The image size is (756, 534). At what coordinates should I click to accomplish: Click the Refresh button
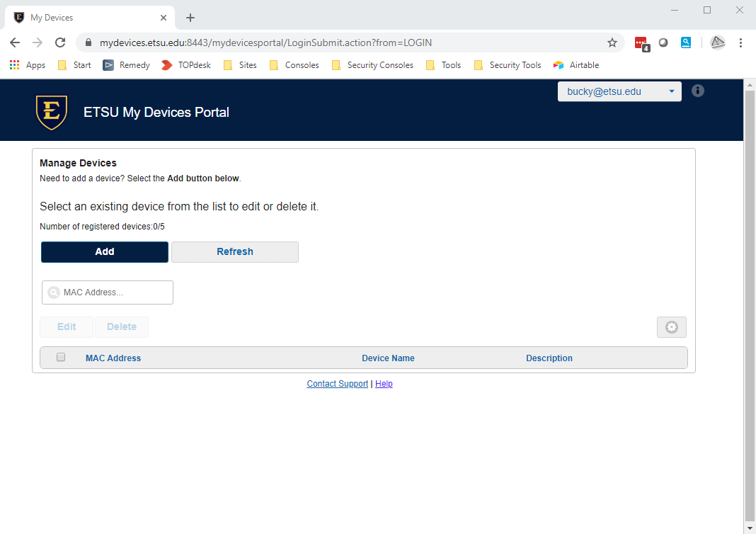[x=235, y=252]
